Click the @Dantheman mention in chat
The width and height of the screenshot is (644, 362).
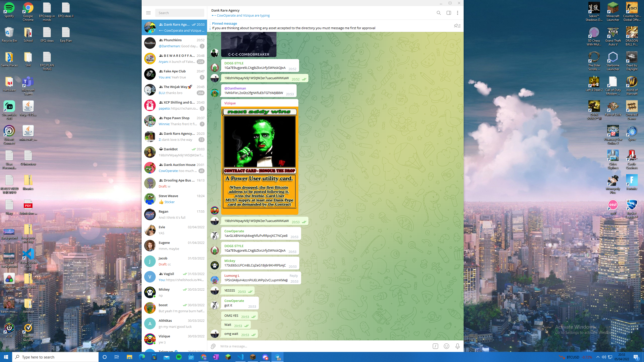click(235, 88)
